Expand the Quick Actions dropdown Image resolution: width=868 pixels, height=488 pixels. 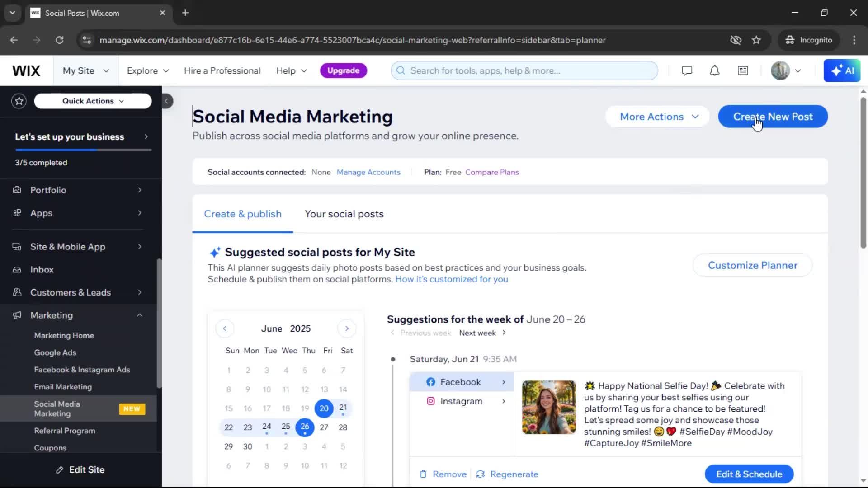(x=93, y=101)
